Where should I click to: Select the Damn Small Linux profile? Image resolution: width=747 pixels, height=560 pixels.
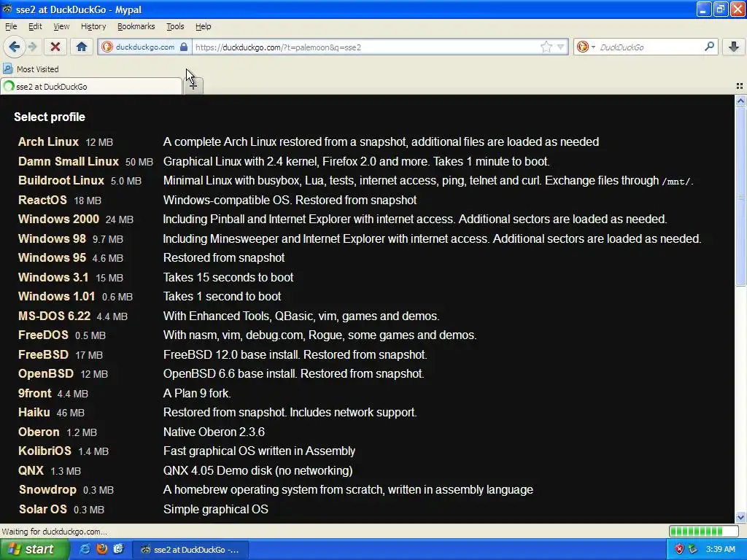click(x=68, y=161)
